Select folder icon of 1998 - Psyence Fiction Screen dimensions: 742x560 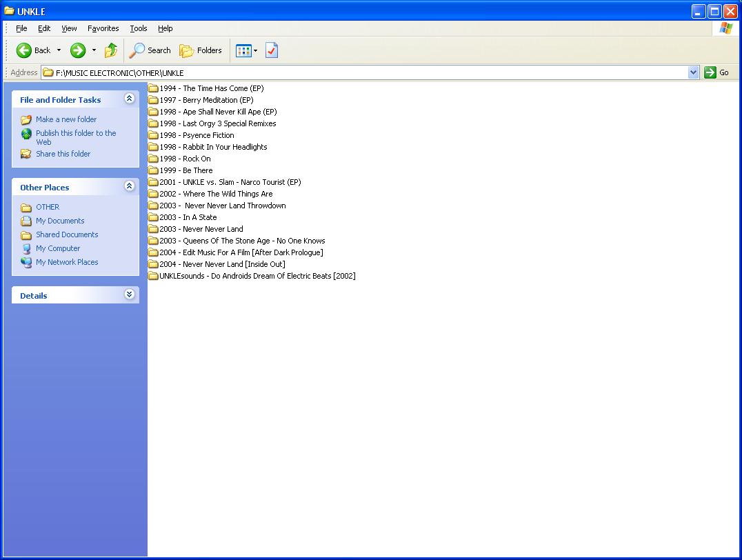153,135
